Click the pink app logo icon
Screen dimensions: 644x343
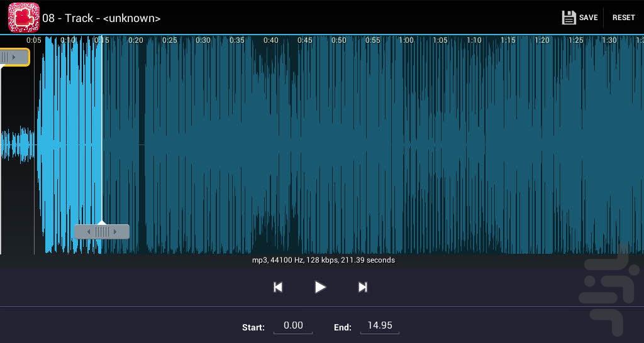click(x=23, y=18)
